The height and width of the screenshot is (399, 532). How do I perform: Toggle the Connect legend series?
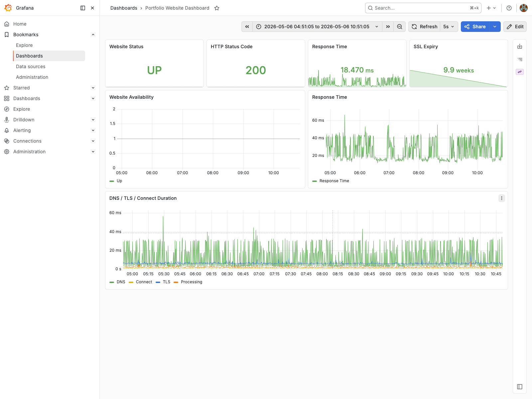click(x=144, y=282)
